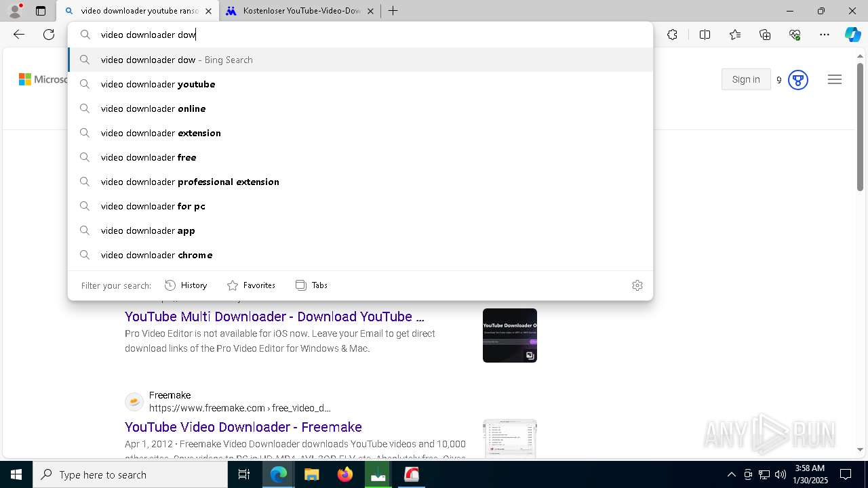The height and width of the screenshot is (488, 868).
Task: Filter search by Tabs
Action: (x=311, y=285)
